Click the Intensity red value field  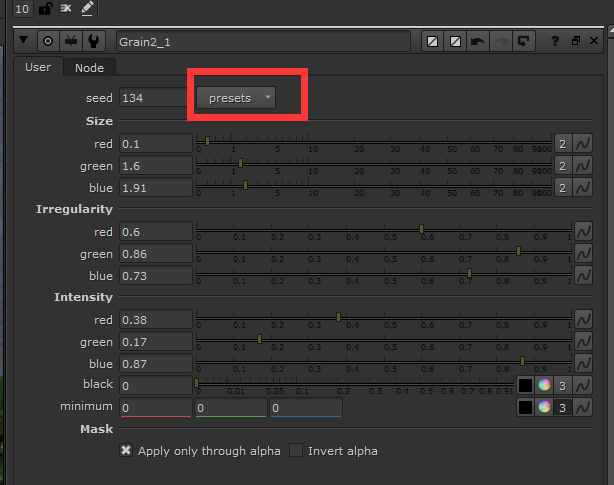pos(155,320)
